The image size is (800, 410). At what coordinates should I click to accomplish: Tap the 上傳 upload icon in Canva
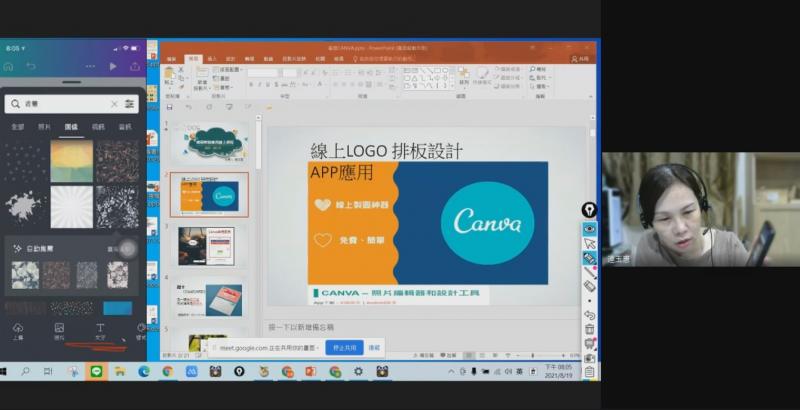click(18, 331)
